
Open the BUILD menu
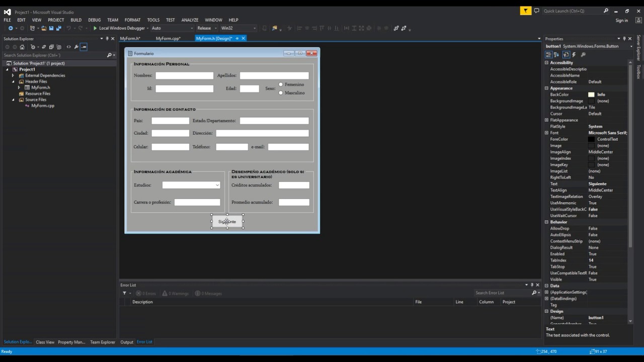pyautogui.click(x=76, y=20)
